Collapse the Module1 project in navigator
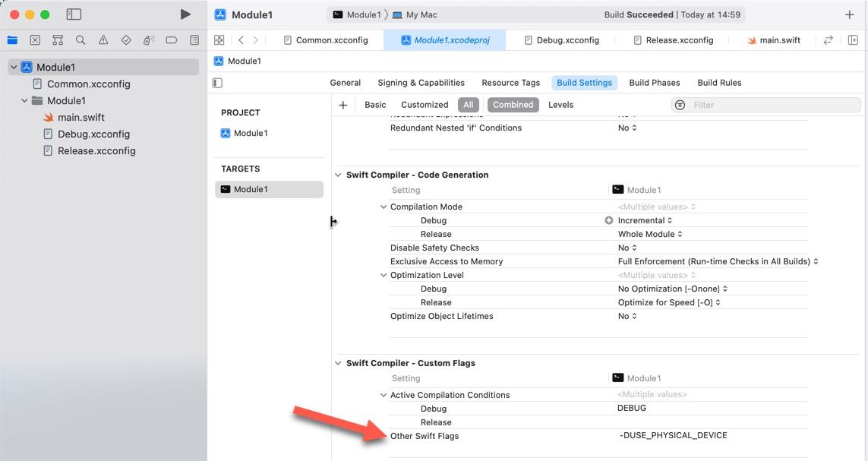868x461 pixels. tap(14, 68)
